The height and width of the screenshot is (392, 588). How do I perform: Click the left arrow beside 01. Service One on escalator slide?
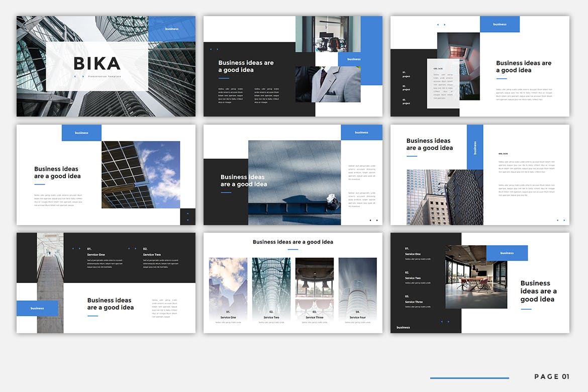click(x=73, y=248)
